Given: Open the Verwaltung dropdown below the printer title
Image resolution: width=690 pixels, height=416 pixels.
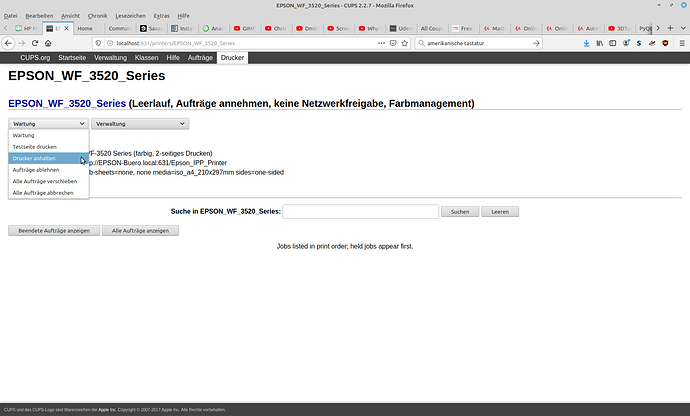Looking at the screenshot, I should coord(140,124).
